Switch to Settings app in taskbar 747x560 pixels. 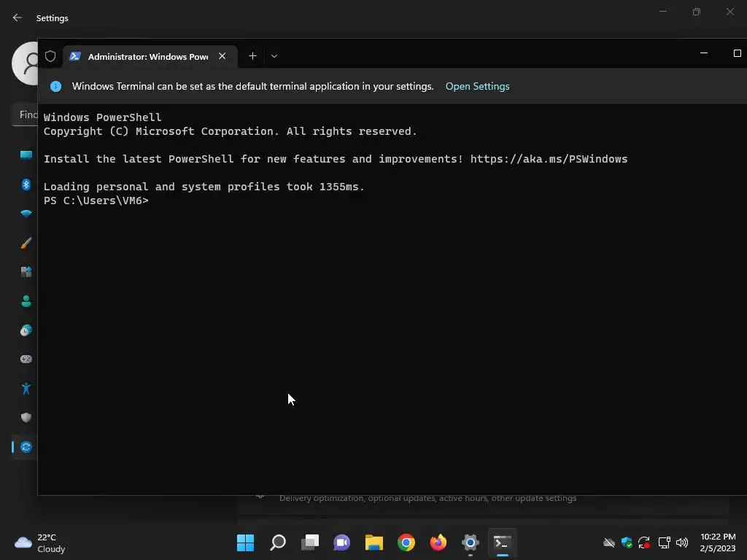471,542
